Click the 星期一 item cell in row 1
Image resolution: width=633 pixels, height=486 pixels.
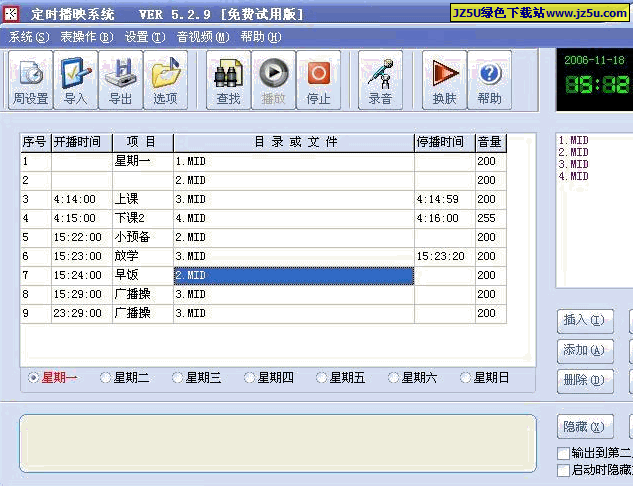click(x=143, y=161)
